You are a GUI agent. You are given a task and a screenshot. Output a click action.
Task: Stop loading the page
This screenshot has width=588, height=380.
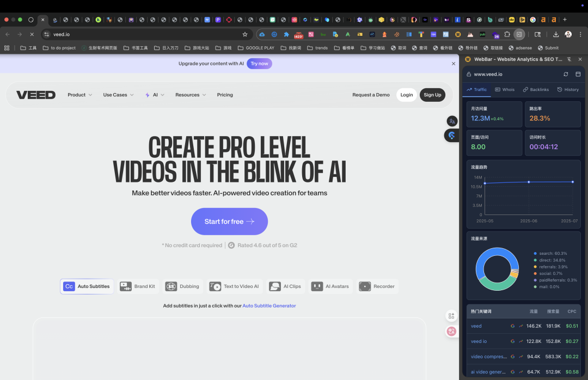[32, 34]
